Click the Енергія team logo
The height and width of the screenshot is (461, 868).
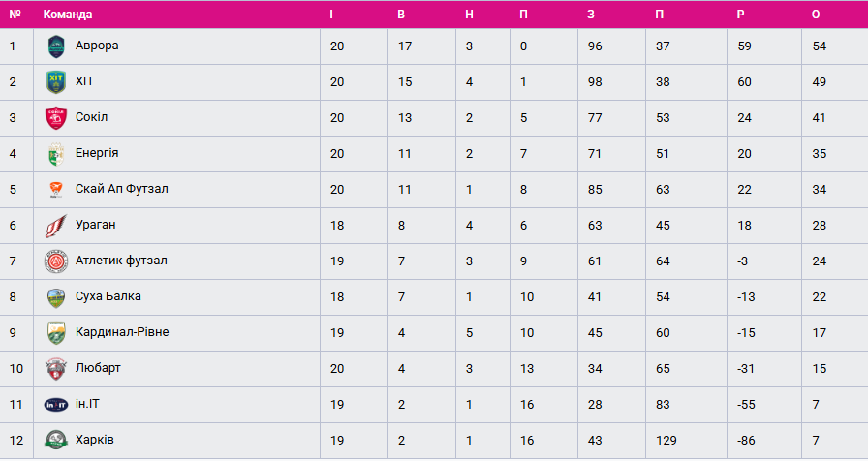tap(55, 153)
